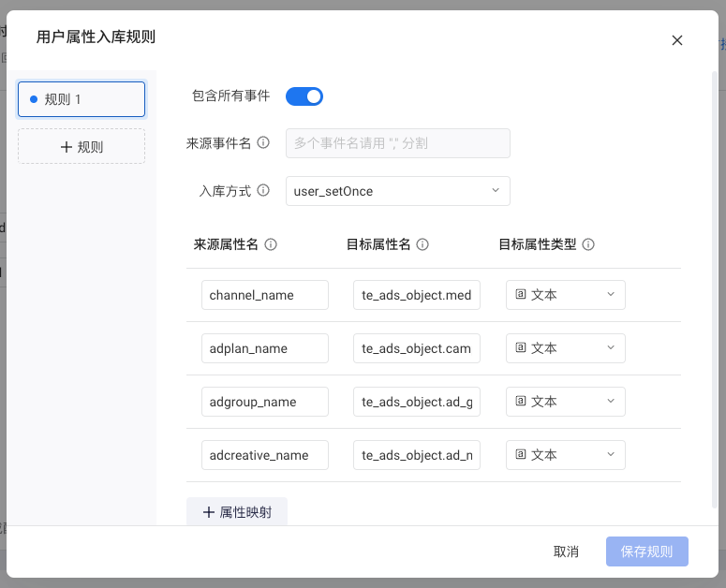Image resolution: width=726 pixels, height=588 pixels.
Task: Click the plus icon in 属性映射 button
Action: tap(208, 512)
